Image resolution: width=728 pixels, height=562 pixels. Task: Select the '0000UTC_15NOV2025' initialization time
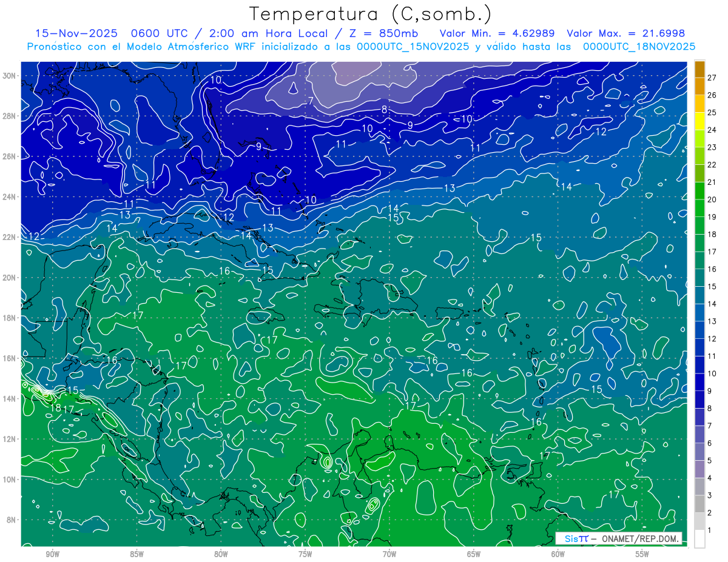(x=413, y=47)
